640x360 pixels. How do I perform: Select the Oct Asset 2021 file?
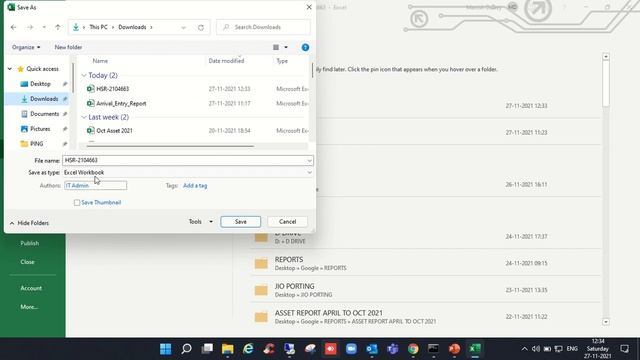[x=114, y=131]
